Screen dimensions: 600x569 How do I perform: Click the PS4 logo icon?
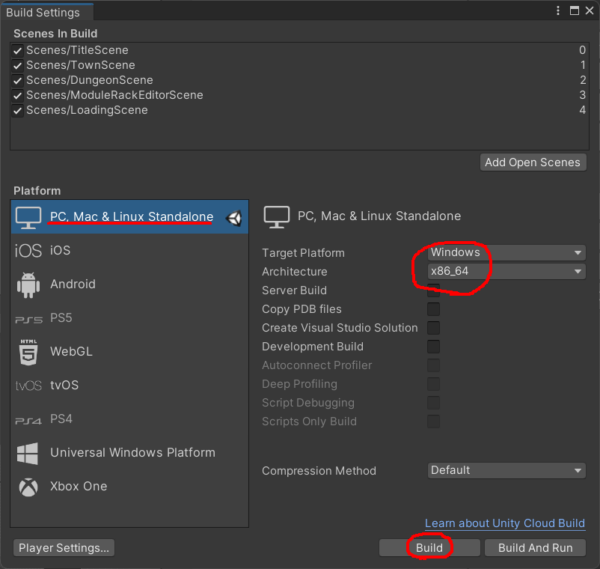(28, 421)
